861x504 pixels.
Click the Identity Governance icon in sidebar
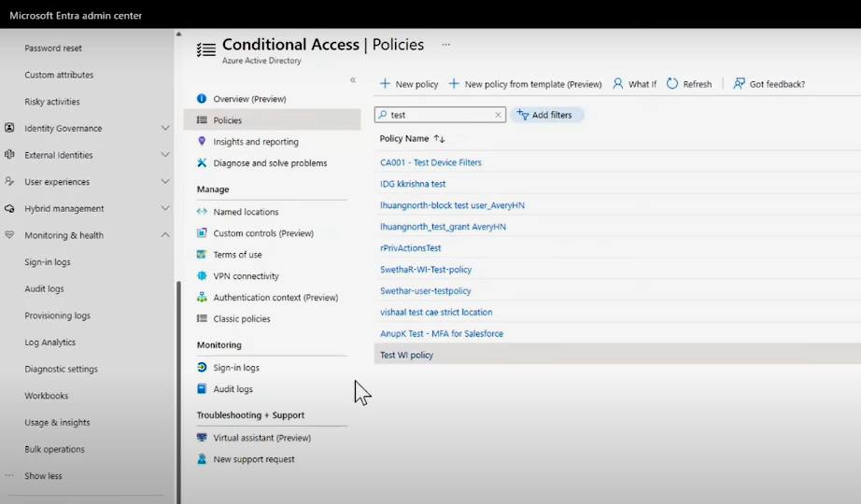point(9,128)
